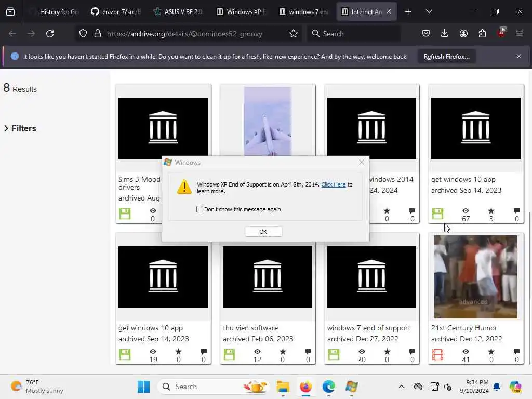Click the muted volume icon in the tray
The width and height of the screenshot is (532, 399).
[x=448, y=387]
